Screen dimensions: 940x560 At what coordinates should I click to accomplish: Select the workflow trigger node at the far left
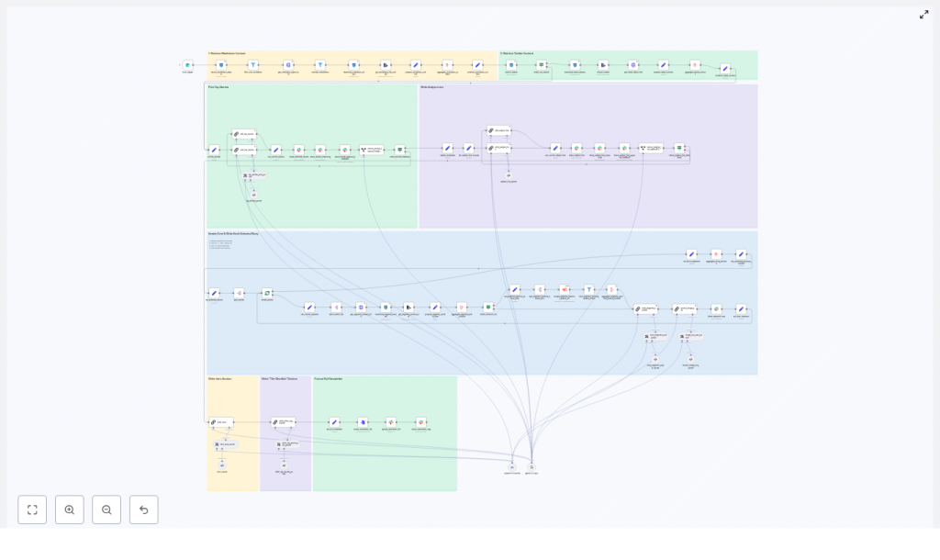coord(187,64)
